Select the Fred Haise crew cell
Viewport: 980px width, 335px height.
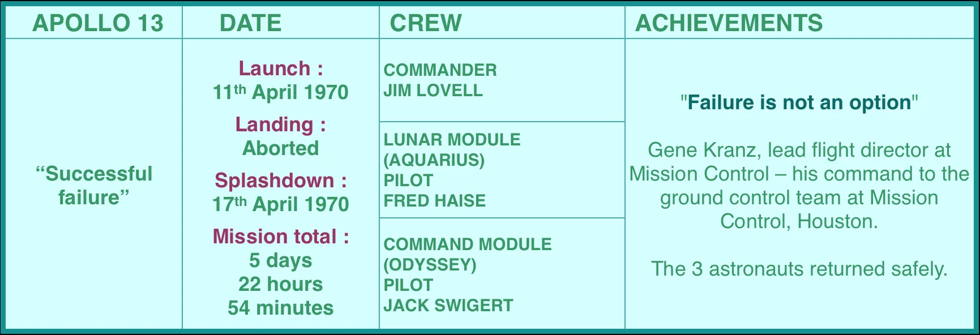tap(502, 170)
